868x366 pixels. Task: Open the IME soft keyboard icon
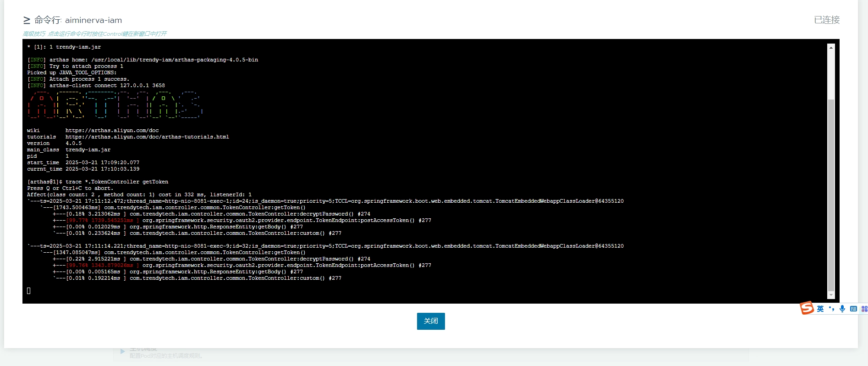tap(853, 309)
